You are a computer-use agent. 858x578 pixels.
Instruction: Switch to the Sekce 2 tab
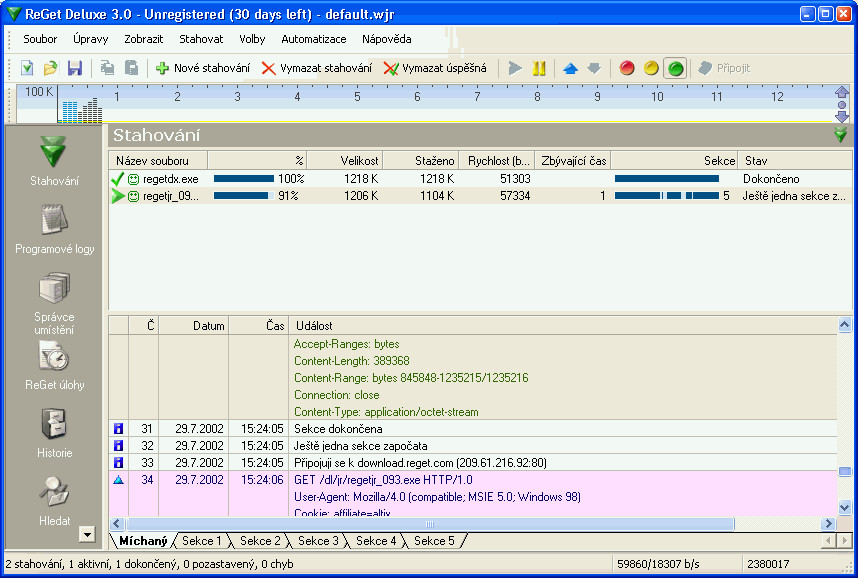tap(260, 541)
